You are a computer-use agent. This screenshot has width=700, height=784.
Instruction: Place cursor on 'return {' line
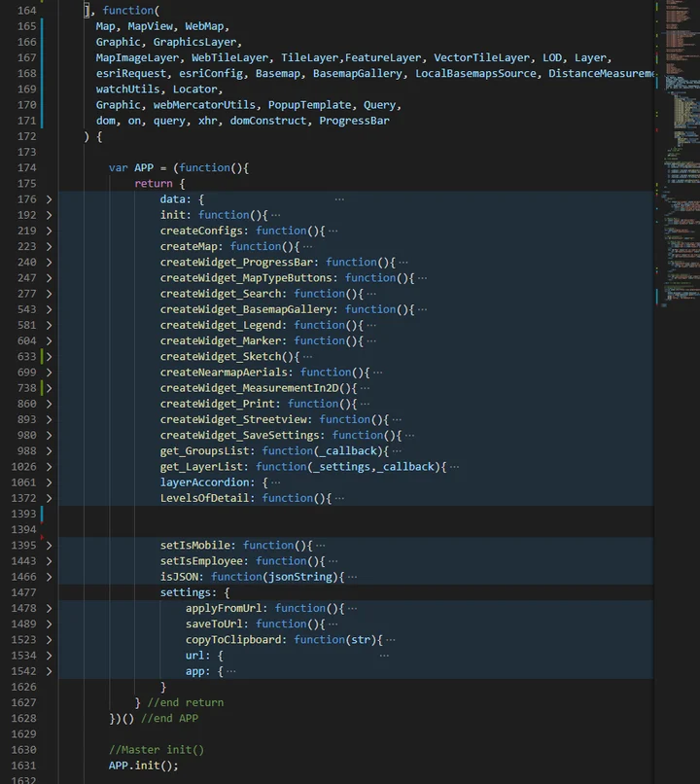point(159,184)
